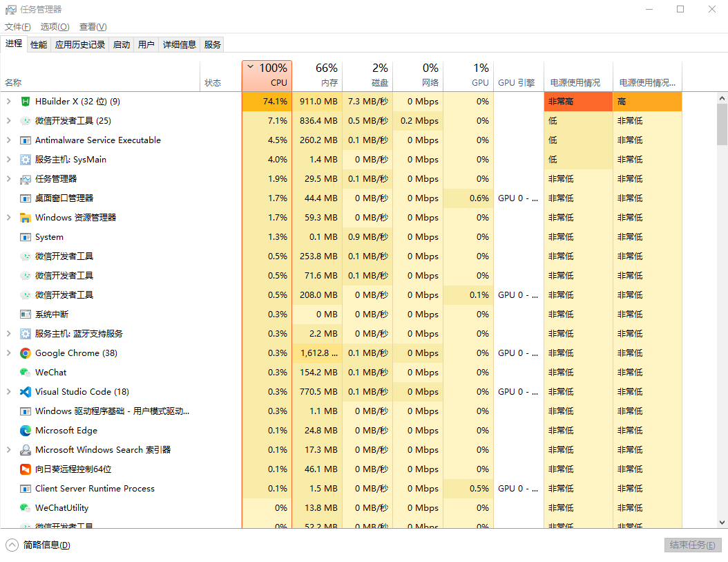The height and width of the screenshot is (562, 728).
Task: Open the 文件(F) menu
Action: (18, 27)
